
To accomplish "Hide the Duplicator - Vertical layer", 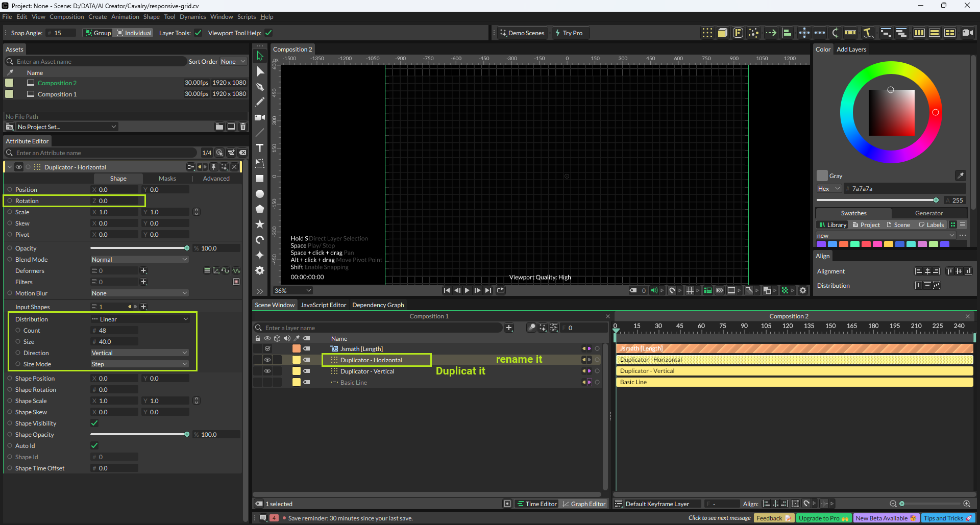I will click(267, 371).
